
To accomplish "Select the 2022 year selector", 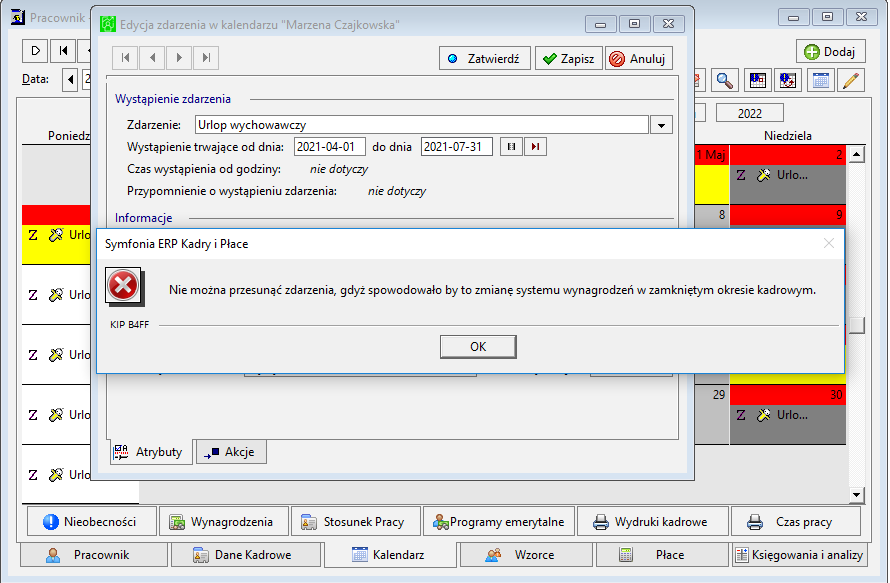I will pos(750,114).
